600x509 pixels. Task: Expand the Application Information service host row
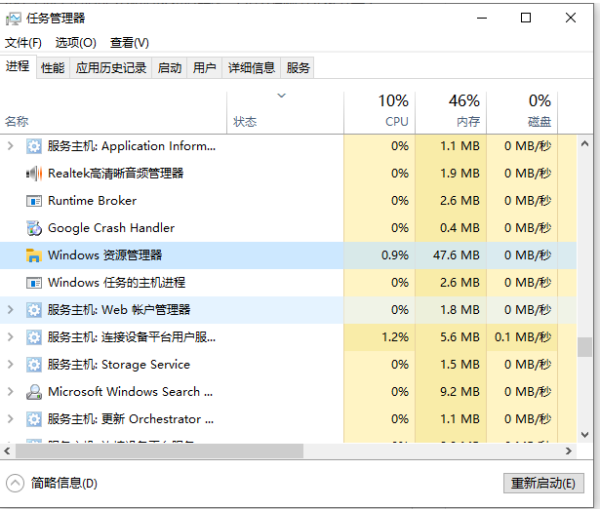coord(11,146)
